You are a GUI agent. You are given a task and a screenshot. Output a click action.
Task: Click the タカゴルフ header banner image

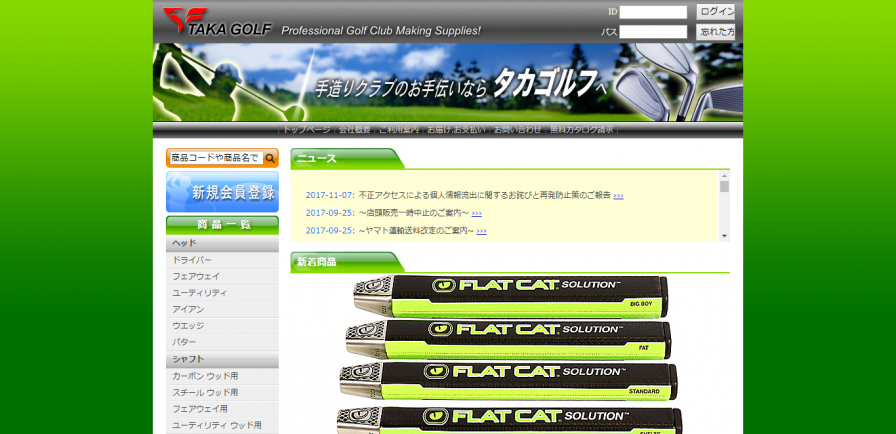click(x=448, y=82)
